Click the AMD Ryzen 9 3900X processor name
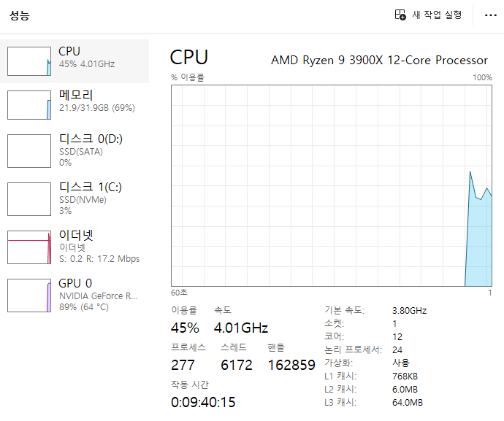The width and height of the screenshot is (504, 421). [379, 60]
